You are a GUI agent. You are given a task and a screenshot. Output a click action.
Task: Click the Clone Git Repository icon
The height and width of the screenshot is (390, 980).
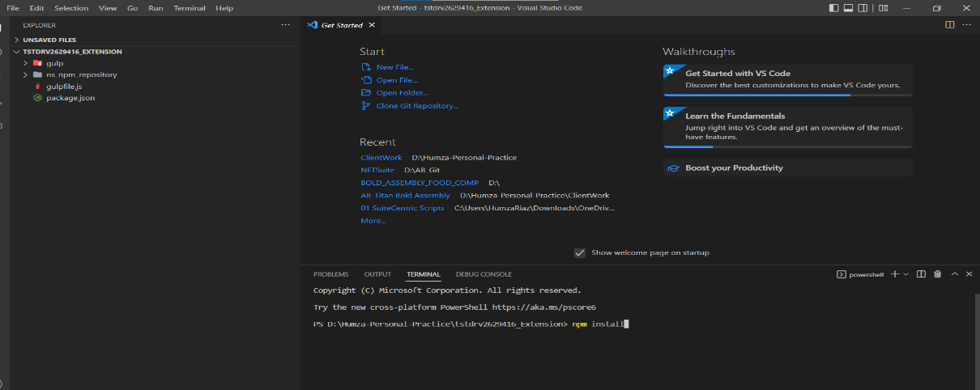pos(367,105)
